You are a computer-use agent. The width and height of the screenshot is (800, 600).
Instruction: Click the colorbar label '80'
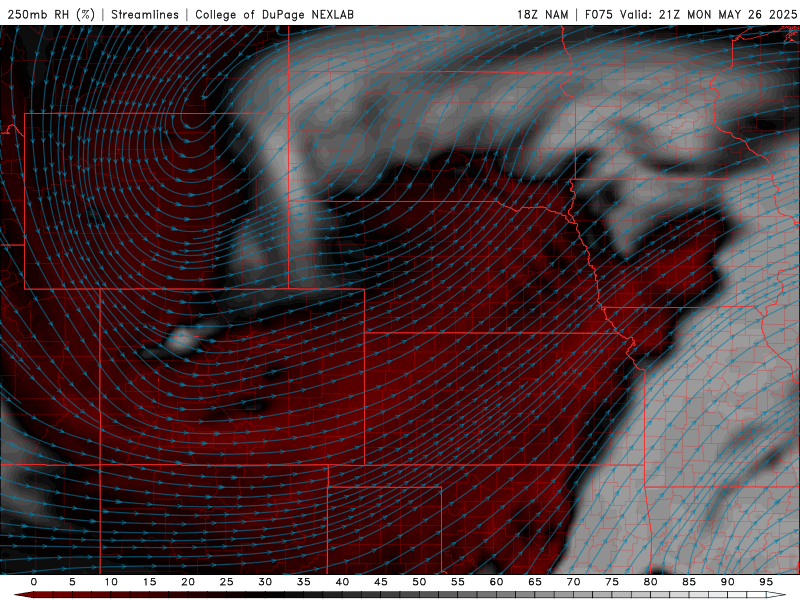[x=650, y=582]
